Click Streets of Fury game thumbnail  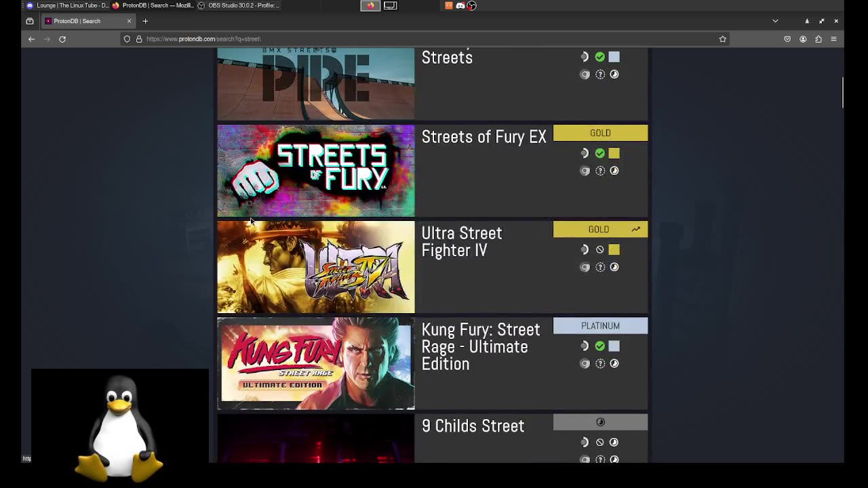[315, 171]
